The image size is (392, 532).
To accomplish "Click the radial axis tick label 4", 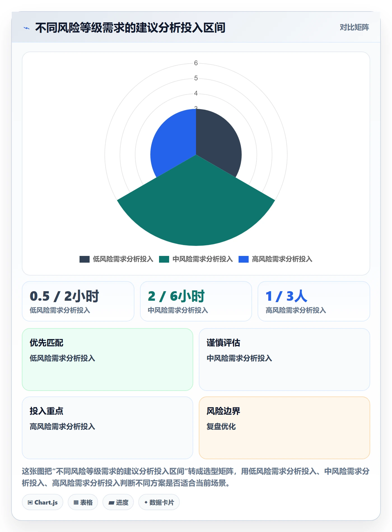I will click(196, 93).
